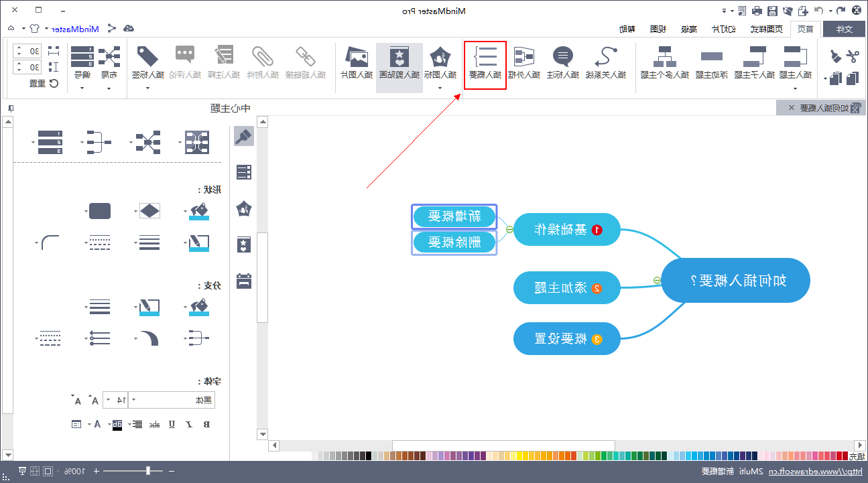Click the Cut scissors icon
Viewport: 868px width, 483px height.
tap(852, 56)
